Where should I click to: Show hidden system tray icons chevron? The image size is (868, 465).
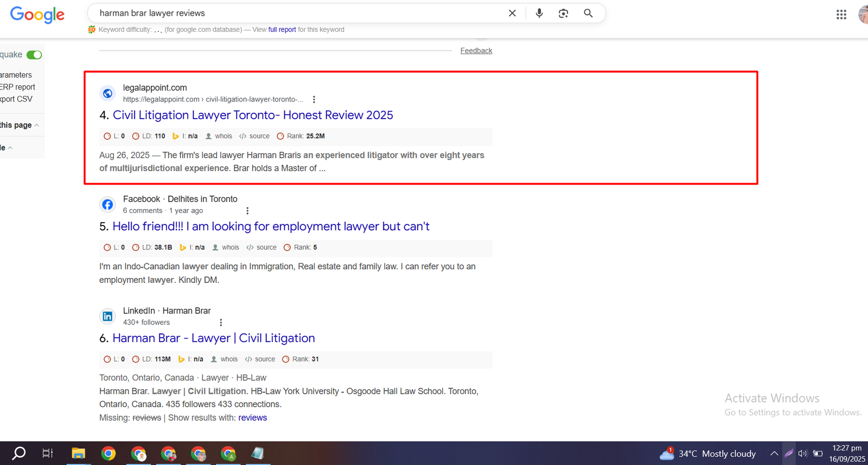click(774, 454)
